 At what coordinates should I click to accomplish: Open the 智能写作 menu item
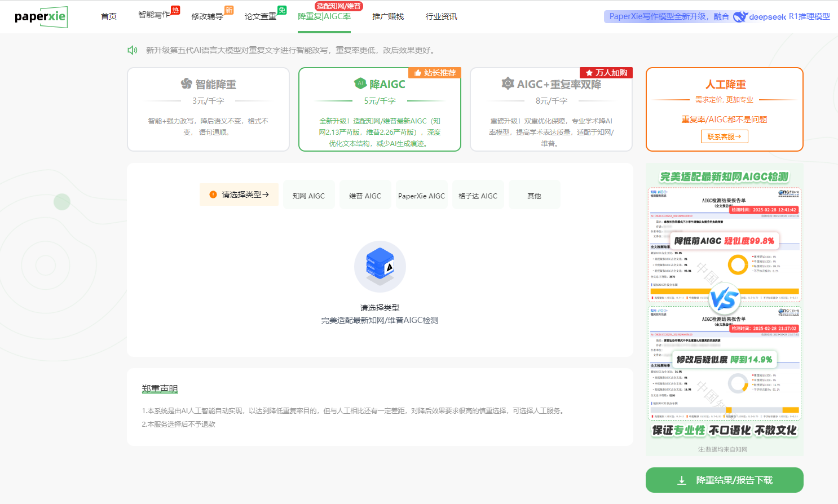tap(154, 15)
